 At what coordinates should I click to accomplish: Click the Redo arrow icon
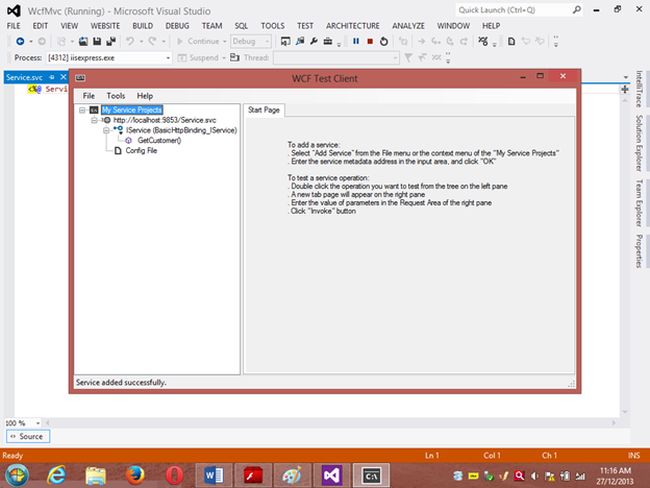(153, 41)
